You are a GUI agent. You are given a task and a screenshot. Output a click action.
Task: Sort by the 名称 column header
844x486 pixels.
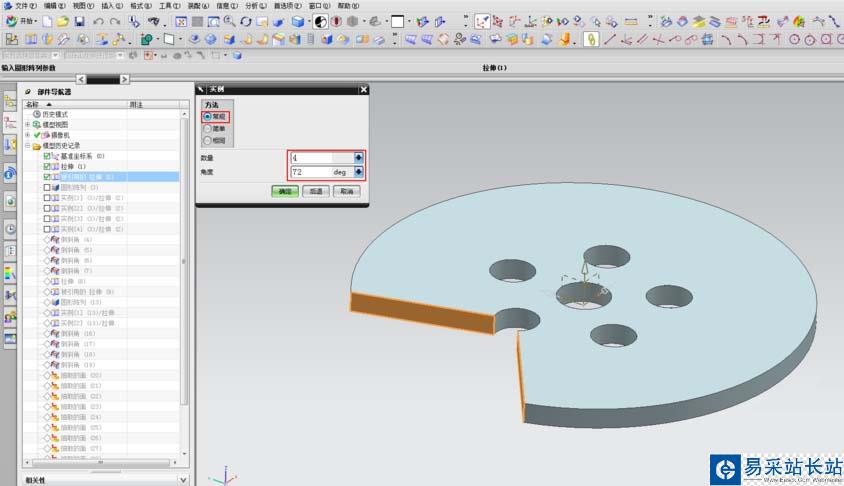click(75, 104)
